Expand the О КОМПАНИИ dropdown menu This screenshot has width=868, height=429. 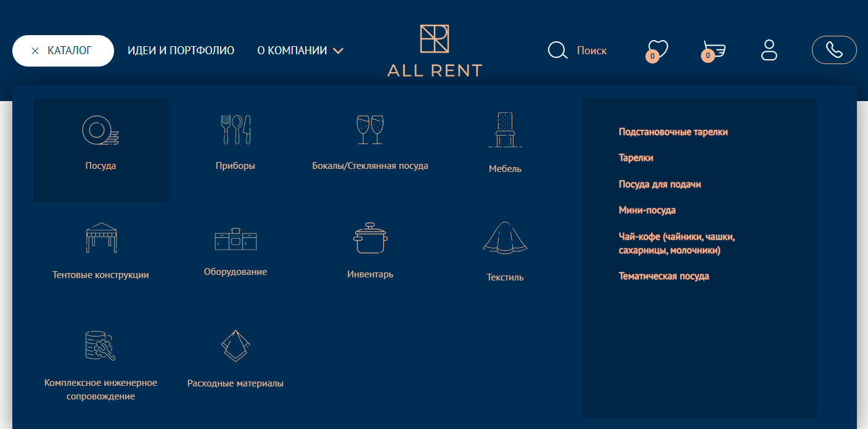click(300, 51)
